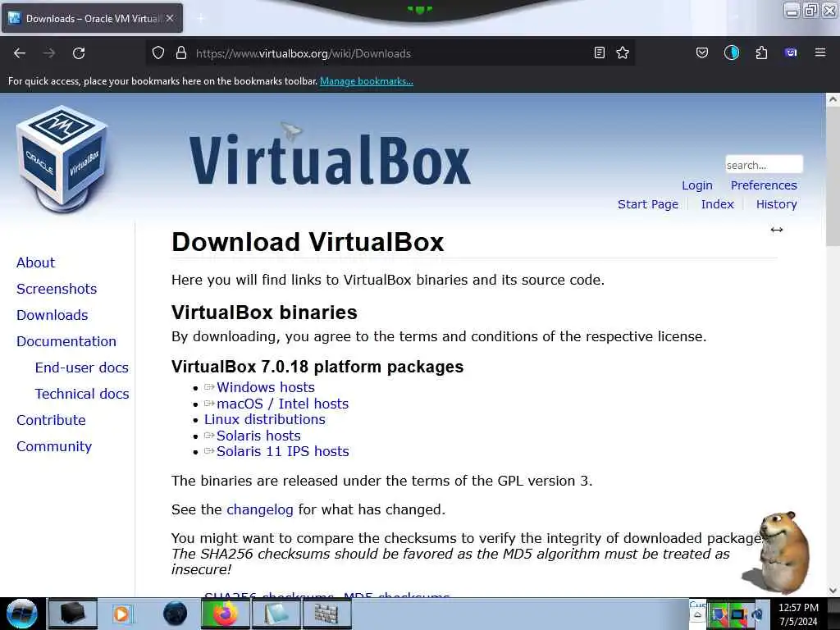Select the Downloads – Oracle VM VirtualBox tab
Viewport: 840px width, 630px height.
[x=92, y=18]
